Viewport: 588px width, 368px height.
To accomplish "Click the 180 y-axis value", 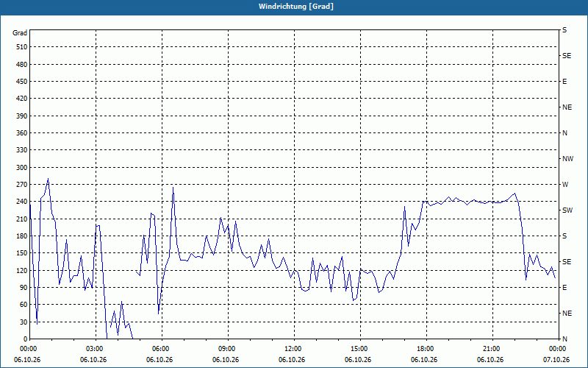I will 21,236.
